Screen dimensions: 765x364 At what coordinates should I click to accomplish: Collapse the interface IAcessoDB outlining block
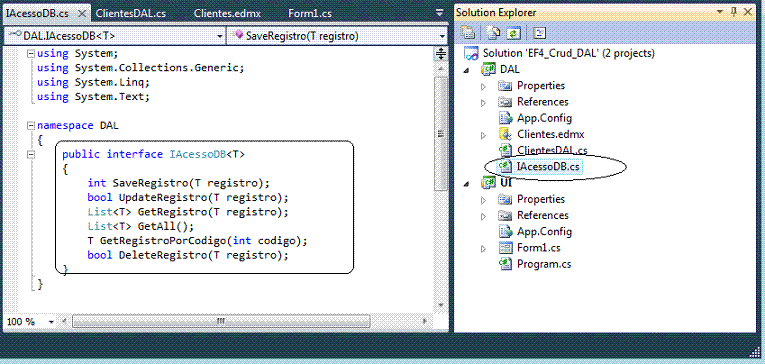point(31,155)
